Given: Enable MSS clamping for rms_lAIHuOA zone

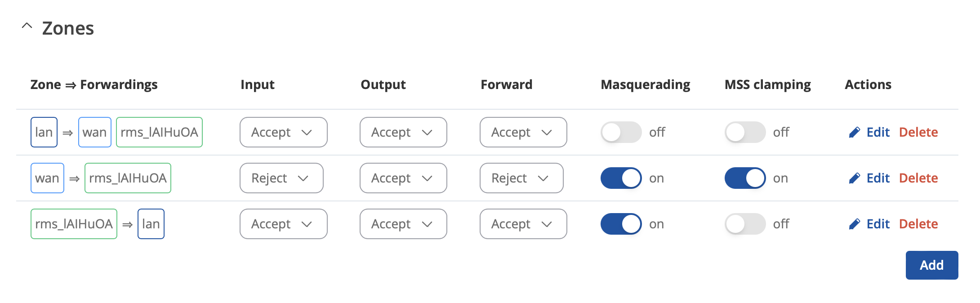Looking at the screenshot, I should pyautogui.click(x=745, y=224).
